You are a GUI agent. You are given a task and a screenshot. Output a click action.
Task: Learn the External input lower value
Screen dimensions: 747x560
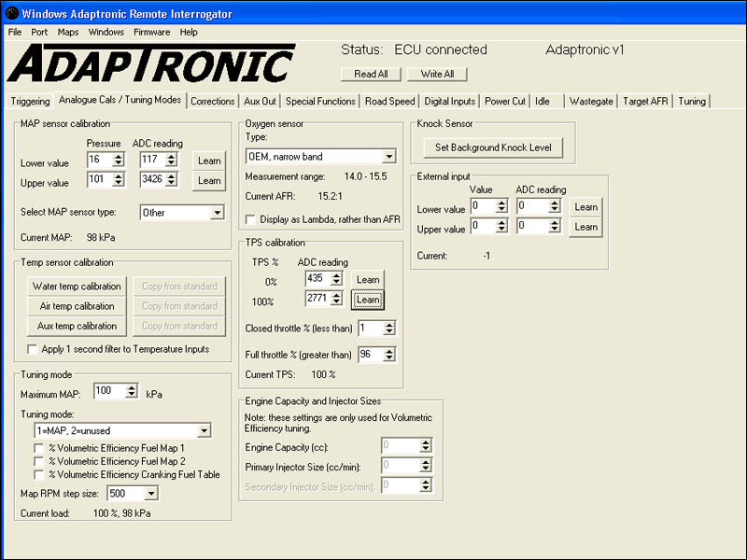pyautogui.click(x=586, y=207)
